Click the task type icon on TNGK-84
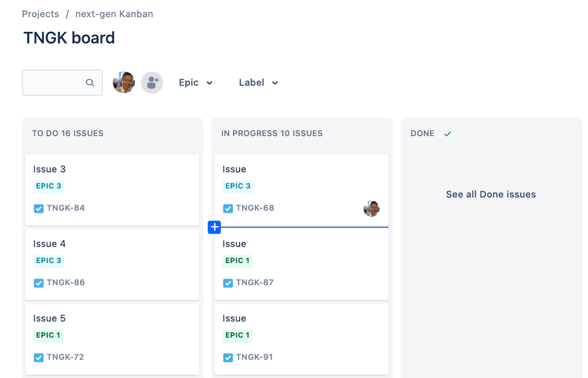The width and height of the screenshot is (588, 378). click(x=38, y=208)
